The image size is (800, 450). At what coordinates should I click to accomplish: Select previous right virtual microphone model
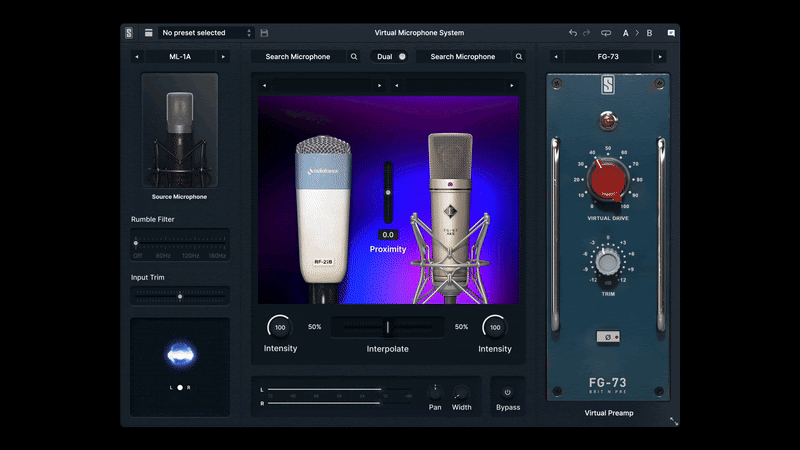coord(396,86)
